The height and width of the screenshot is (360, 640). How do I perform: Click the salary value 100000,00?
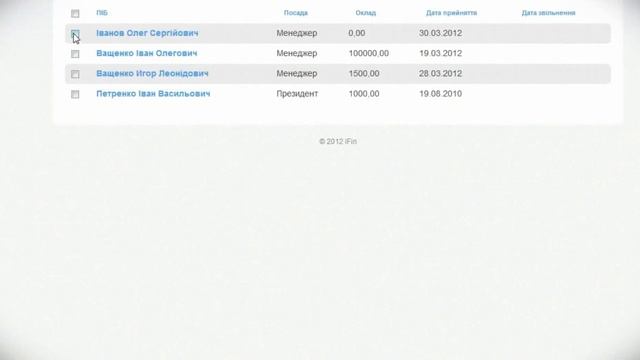369,53
